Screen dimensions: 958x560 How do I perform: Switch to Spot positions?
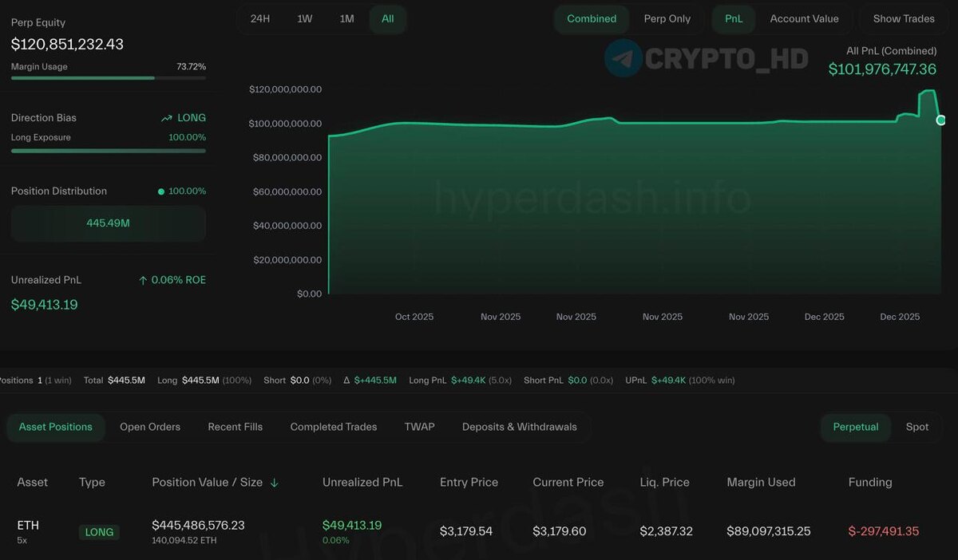917,427
